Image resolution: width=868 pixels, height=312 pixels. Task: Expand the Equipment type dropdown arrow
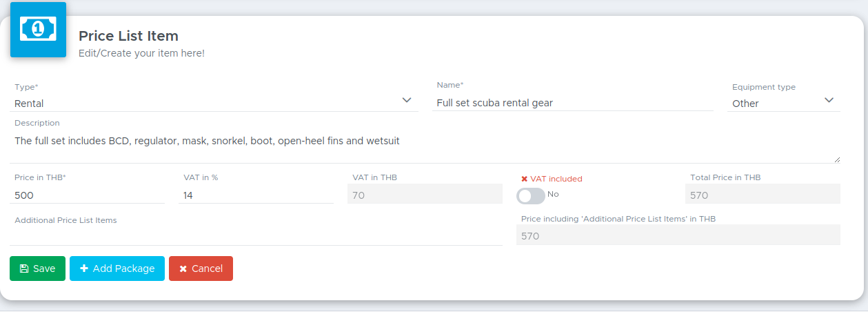(x=829, y=101)
